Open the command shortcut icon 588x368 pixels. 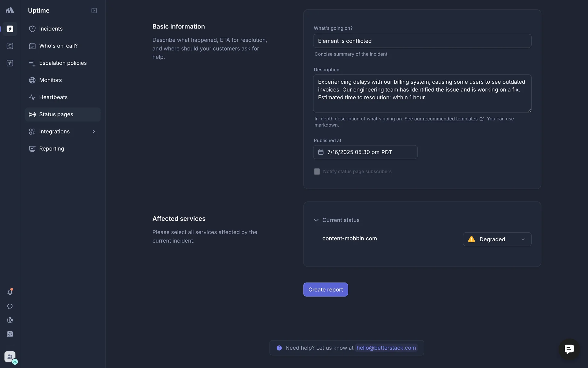tap(10, 334)
